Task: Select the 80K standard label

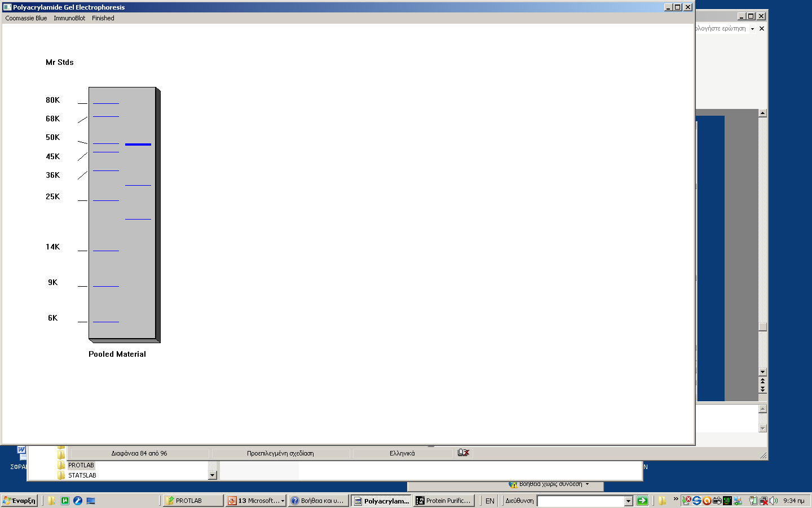Action: pos(52,100)
